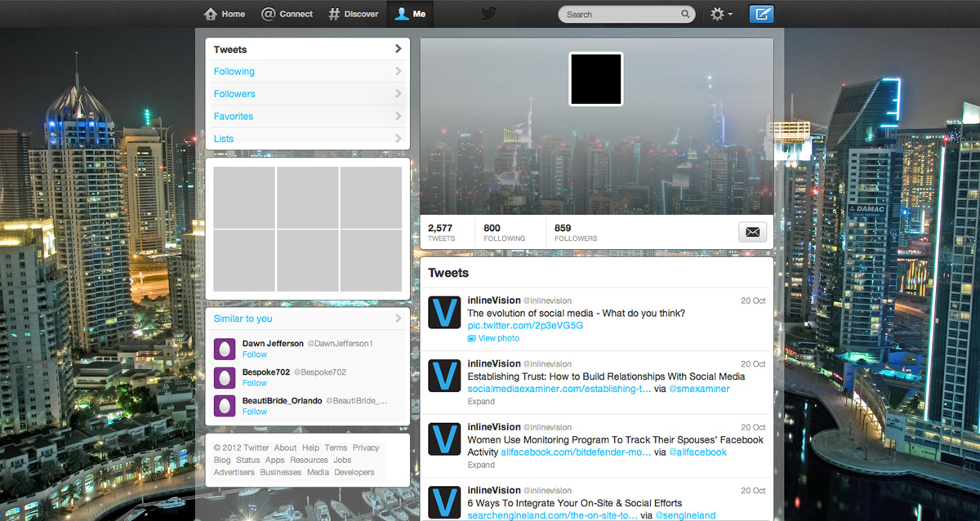Click the search magnifier icon

click(686, 14)
